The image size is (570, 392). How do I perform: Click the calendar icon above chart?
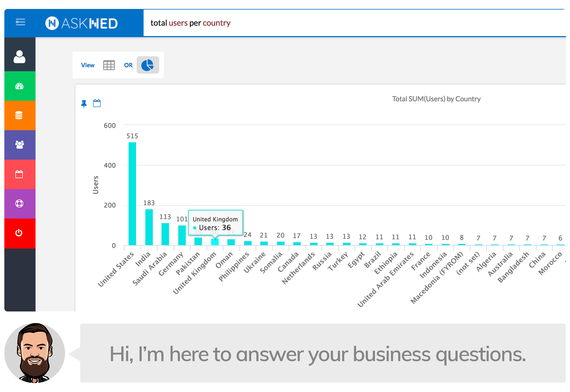[x=97, y=103]
